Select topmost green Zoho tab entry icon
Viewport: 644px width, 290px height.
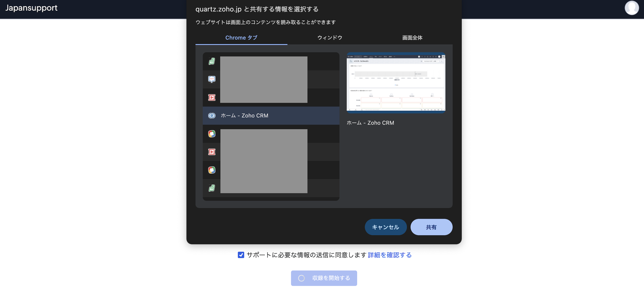tap(212, 61)
